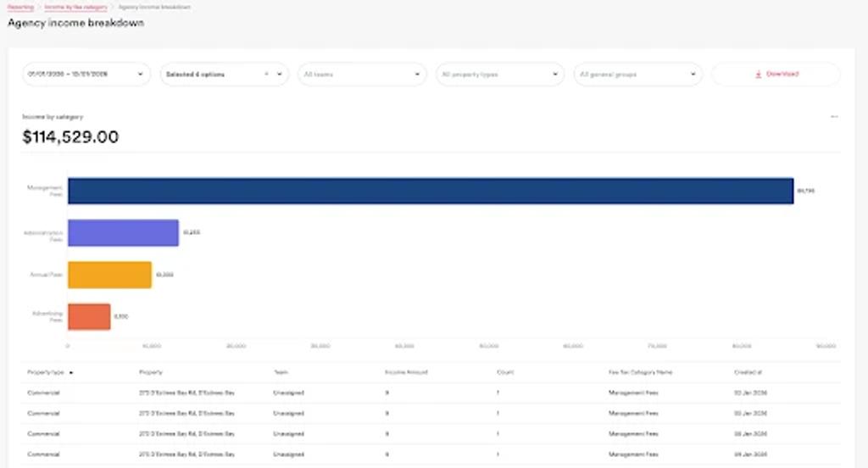Go to the Reporting breadcrumb link
This screenshot has height=468, width=868.
(x=20, y=7)
